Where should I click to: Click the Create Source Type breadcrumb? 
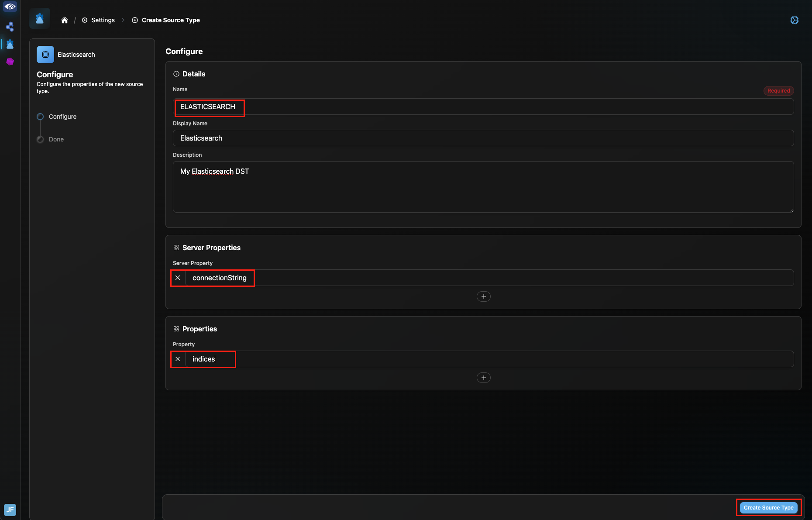click(x=170, y=20)
